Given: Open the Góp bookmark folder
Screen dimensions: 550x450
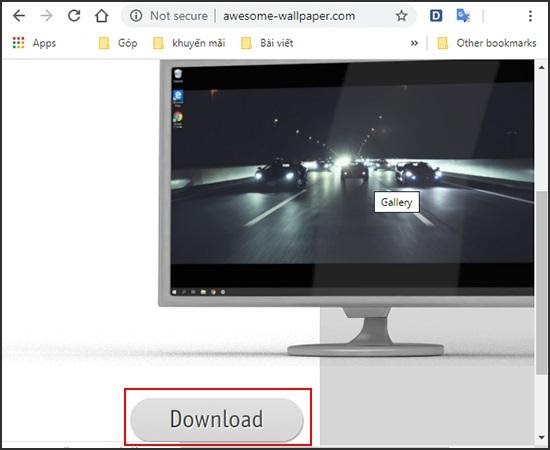Looking at the screenshot, I should (x=118, y=43).
